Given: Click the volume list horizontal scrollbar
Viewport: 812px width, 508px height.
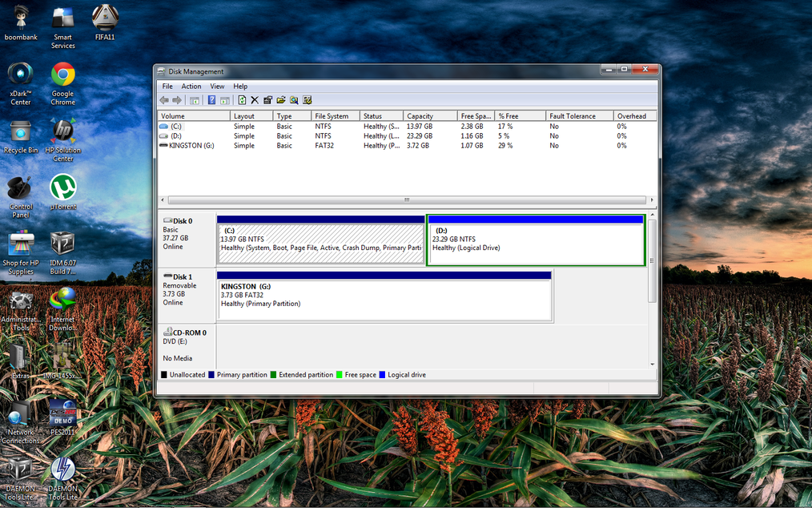Looking at the screenshot, I should (407, 200).
